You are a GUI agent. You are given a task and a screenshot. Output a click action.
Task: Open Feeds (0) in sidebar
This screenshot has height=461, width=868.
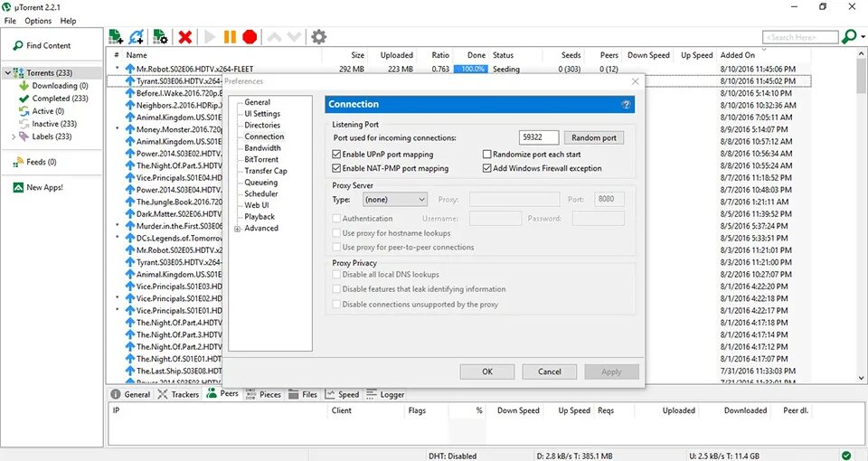(35, 162)
